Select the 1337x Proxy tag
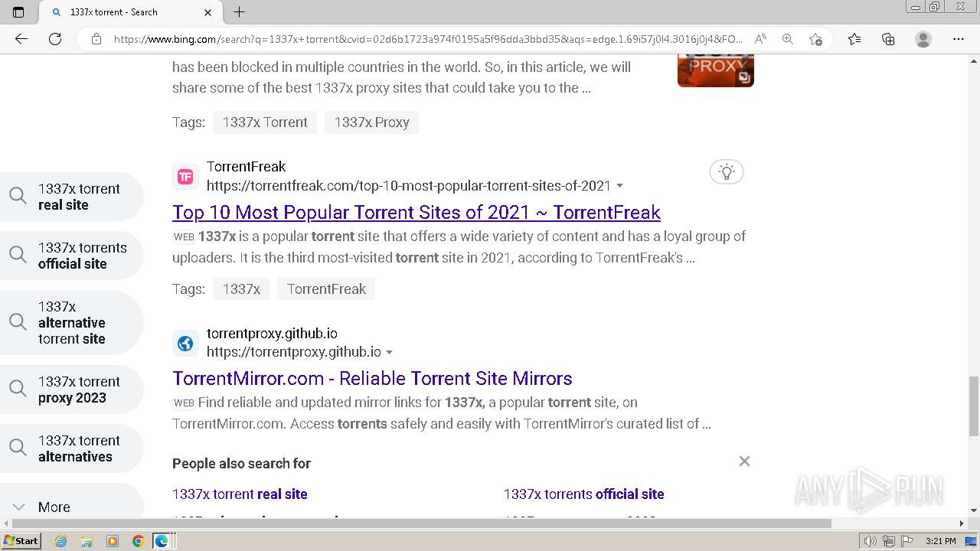 pos(371,122)
